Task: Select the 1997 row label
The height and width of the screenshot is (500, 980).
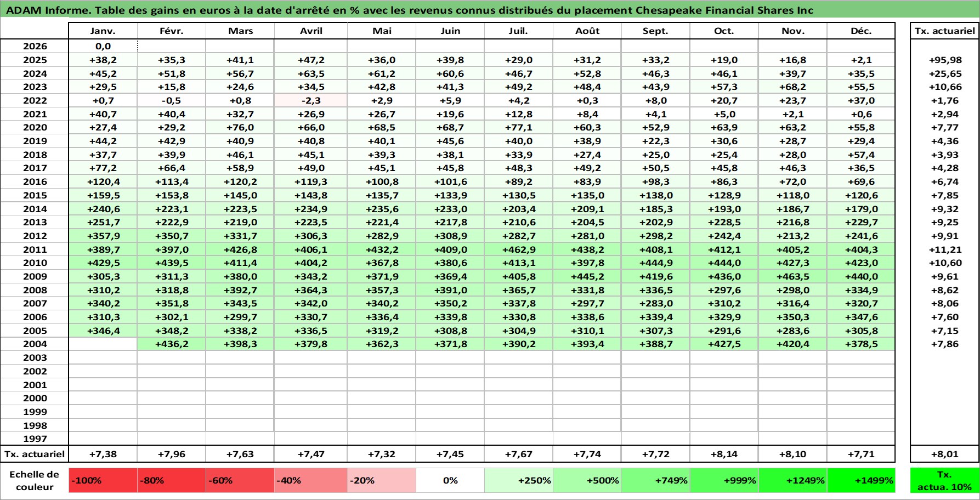Action: pos(35,439)
